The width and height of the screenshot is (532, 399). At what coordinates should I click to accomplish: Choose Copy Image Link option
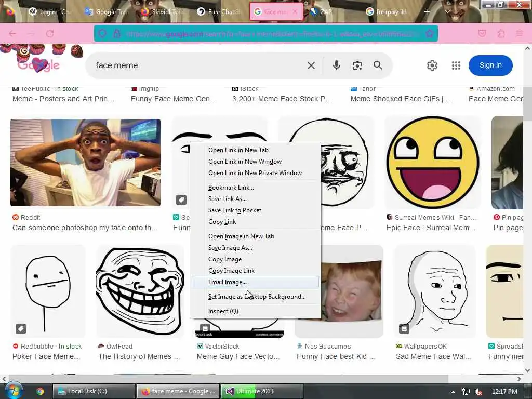click(x=255, y=271)
